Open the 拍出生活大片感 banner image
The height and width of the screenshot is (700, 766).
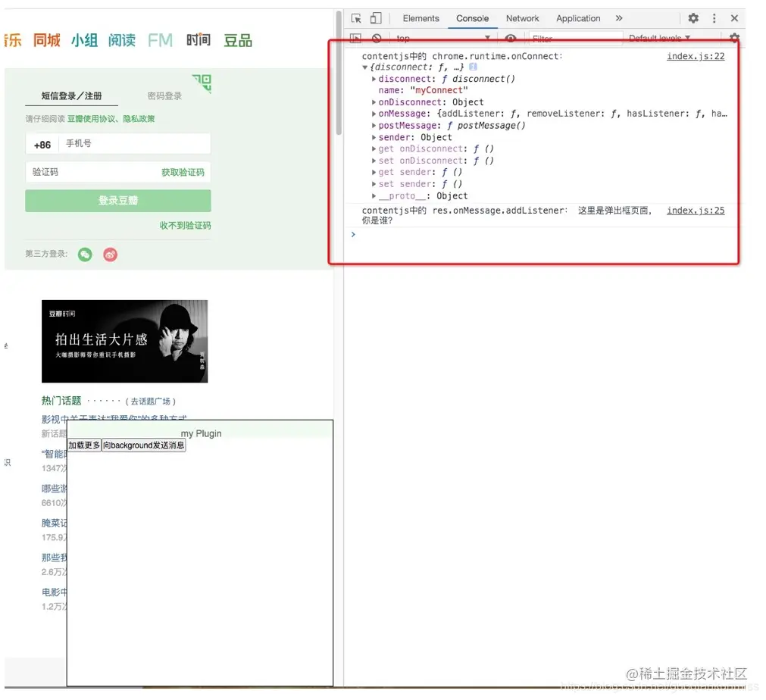124,342
